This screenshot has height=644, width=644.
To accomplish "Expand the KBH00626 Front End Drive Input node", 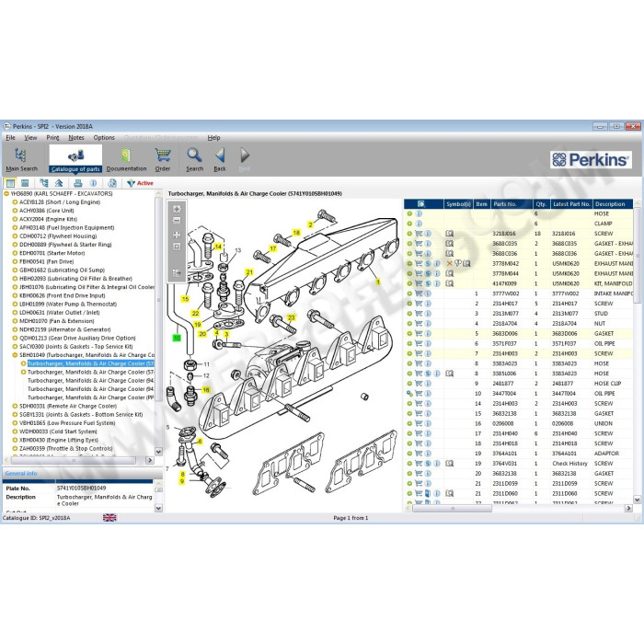I will click(15, 295).
